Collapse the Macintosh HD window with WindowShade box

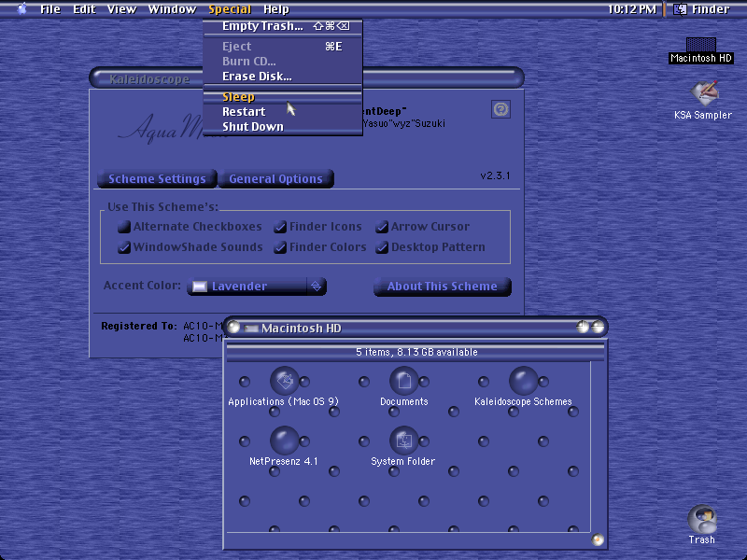pyautogui.click(x=598, y=327)
